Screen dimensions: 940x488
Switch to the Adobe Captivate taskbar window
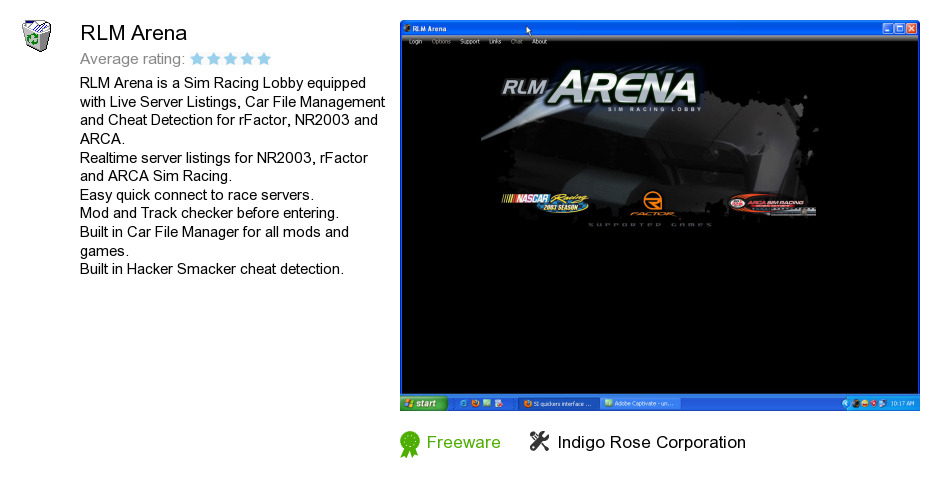(x=640, y=403)
